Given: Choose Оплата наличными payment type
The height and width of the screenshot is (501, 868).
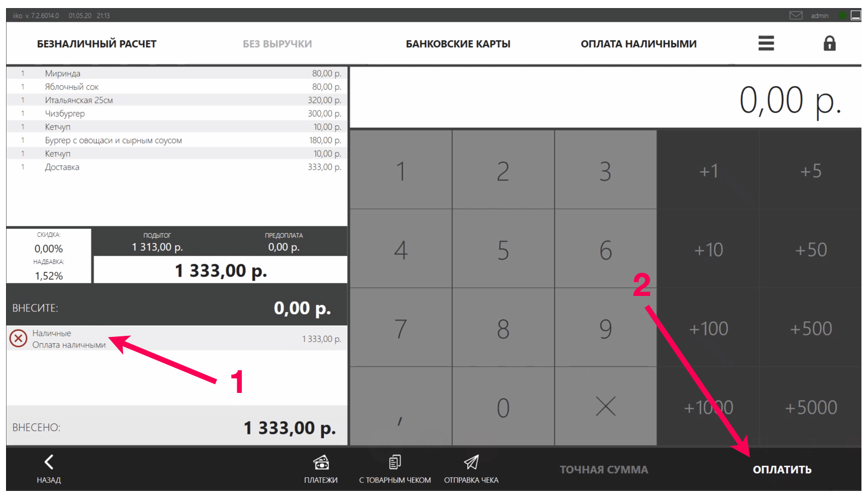Looking at the screenshot, I should click(638, 44).
